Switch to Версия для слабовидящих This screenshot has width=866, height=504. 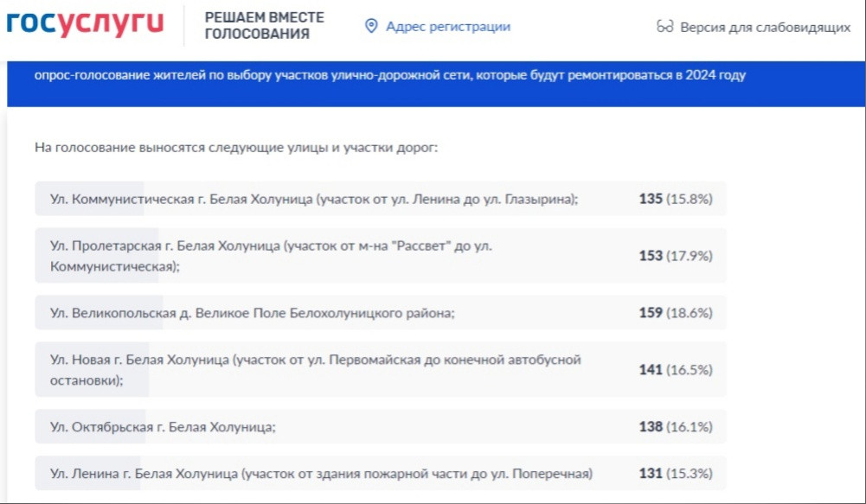(x=765, y=27)
